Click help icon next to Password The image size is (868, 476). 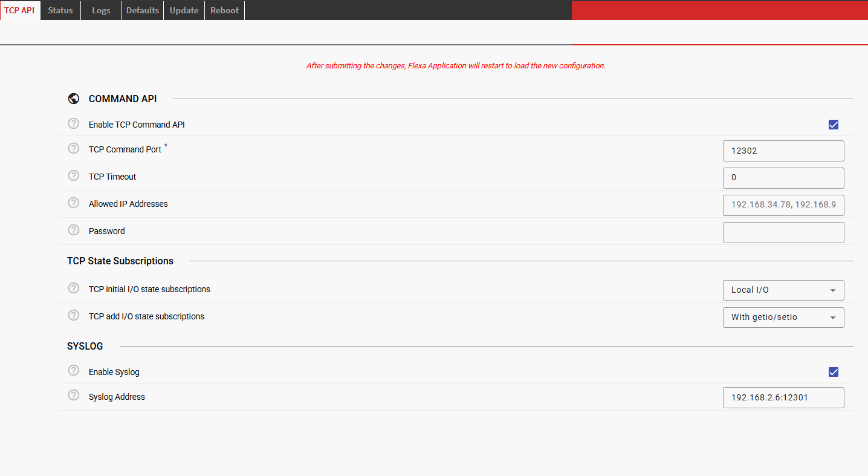pyautogui.click(x=74, y=230)
